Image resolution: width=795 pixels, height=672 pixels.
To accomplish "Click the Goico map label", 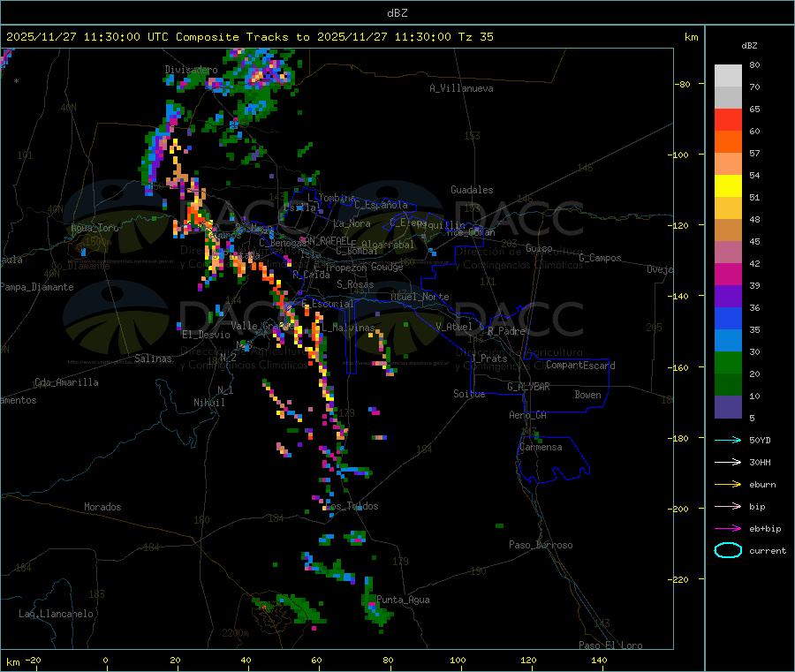I will click(x=539, y=249).
